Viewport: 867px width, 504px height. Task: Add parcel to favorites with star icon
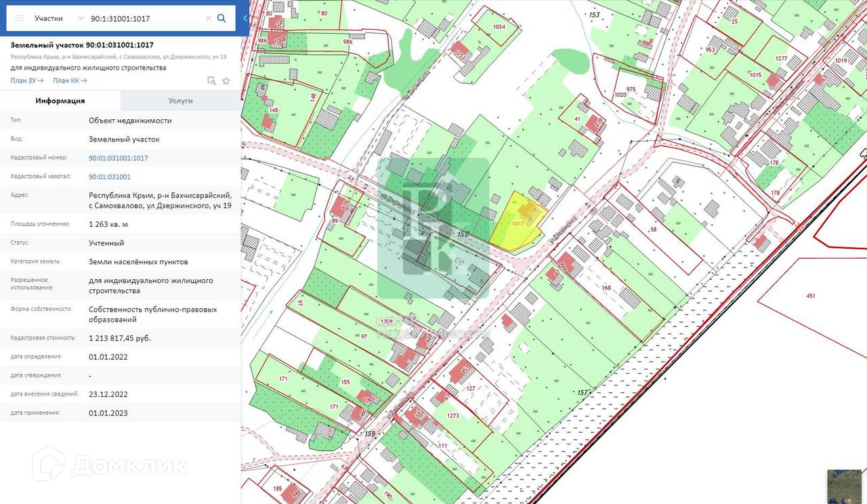[x=226, y=81]
